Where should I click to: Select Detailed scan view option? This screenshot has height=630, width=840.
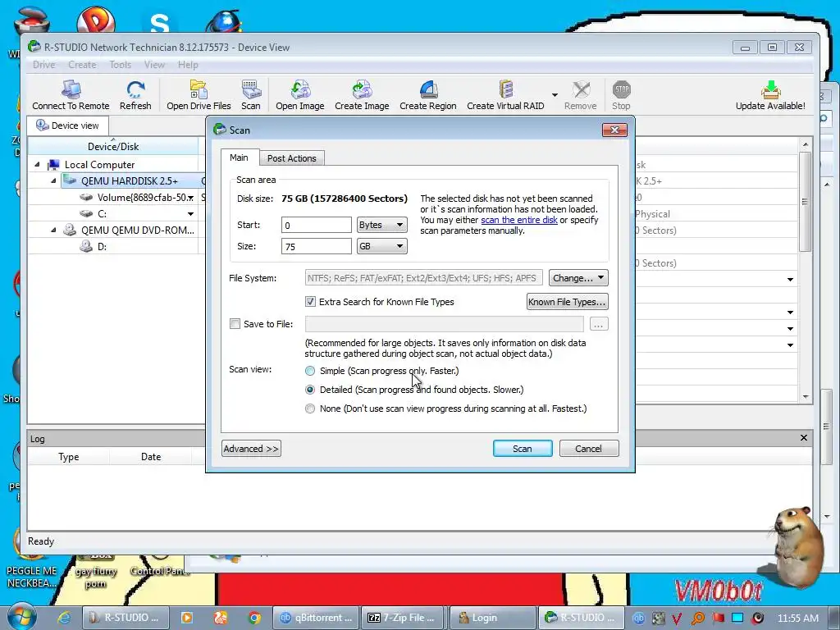click(x=309, y=390)
